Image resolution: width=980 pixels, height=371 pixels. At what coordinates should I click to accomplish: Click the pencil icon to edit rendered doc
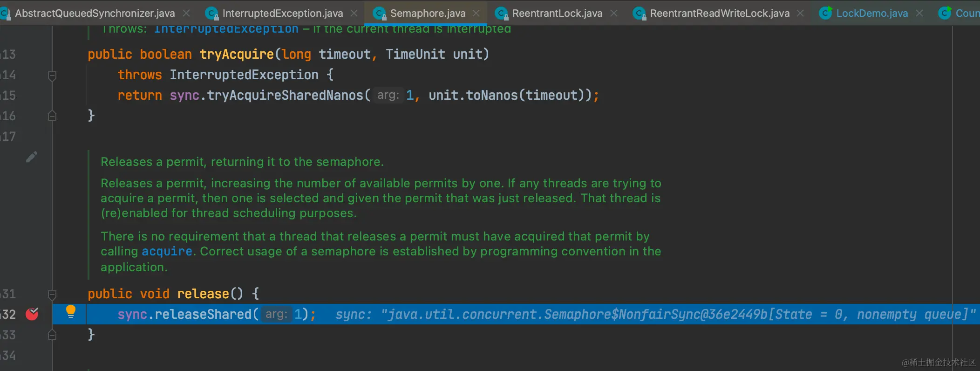coord(32,157)
